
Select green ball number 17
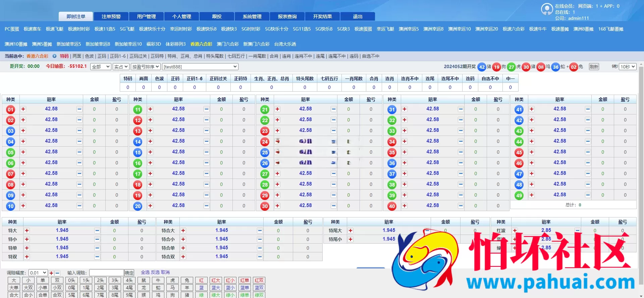(138, 174)
